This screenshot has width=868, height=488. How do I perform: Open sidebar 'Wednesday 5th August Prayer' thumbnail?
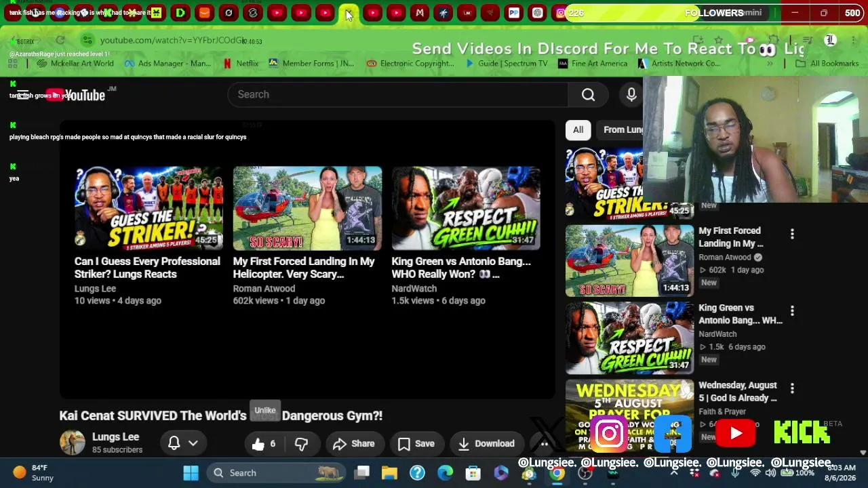click(630, 415)
